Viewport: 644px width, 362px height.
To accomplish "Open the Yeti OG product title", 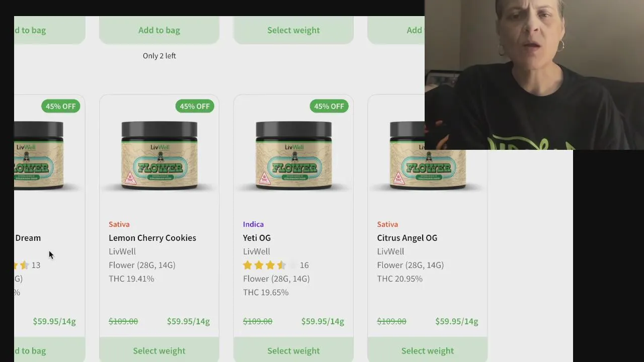I will tap(257, 238).
